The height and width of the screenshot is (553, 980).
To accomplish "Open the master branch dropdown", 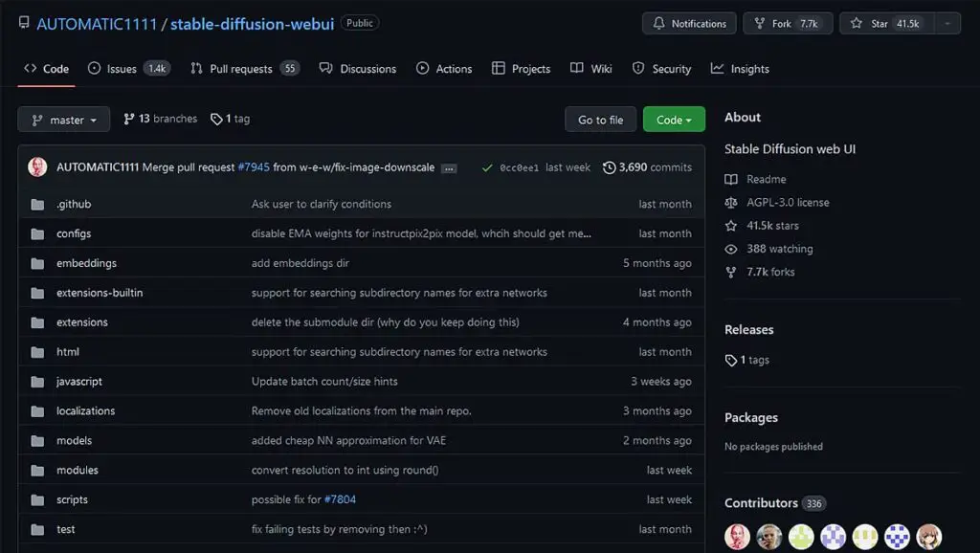I will point(64,120).
